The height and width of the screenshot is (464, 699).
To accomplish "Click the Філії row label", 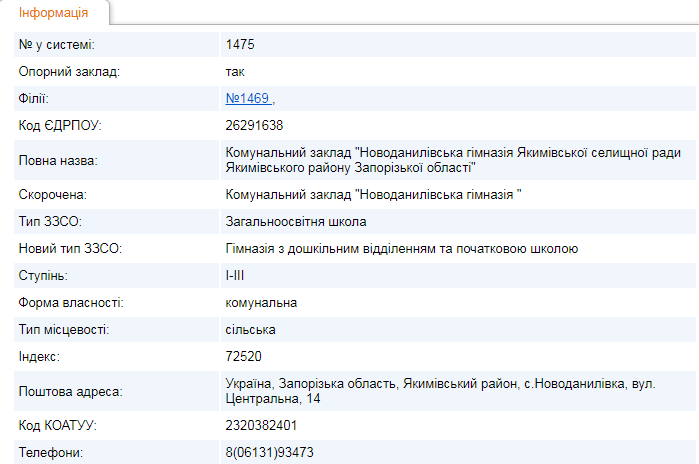I will (x=34, y=98).
